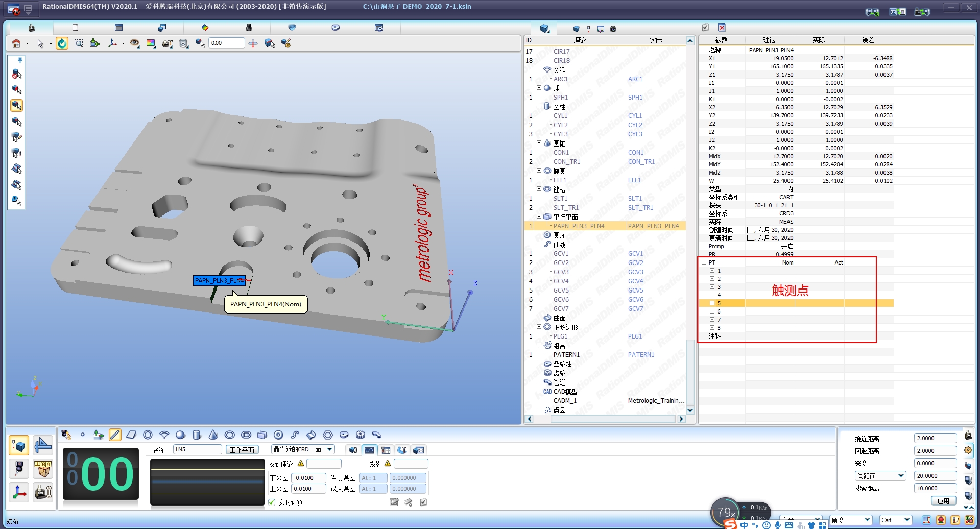980x529 pixels.
Task: Select the Torus ring feature icon
Action: tap(278, 435)
